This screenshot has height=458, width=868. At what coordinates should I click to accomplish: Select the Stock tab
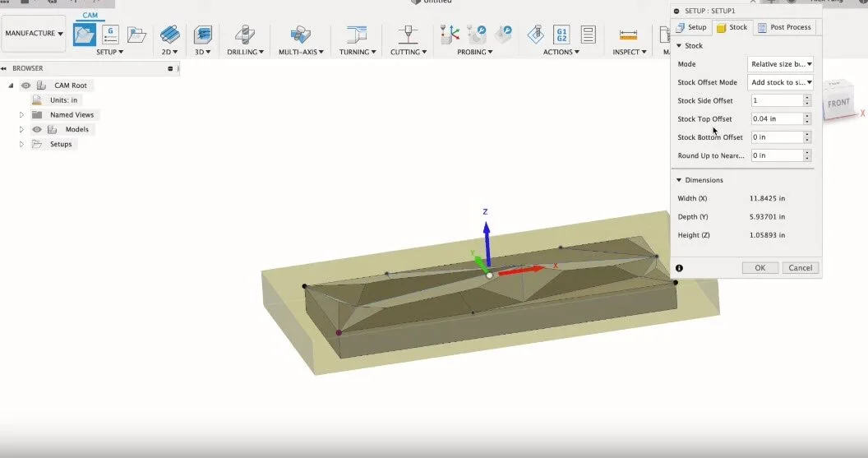[732, 27]
